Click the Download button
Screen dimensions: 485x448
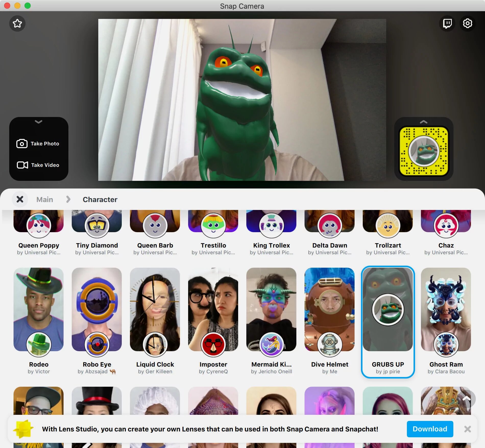click(x=430, y=429)
